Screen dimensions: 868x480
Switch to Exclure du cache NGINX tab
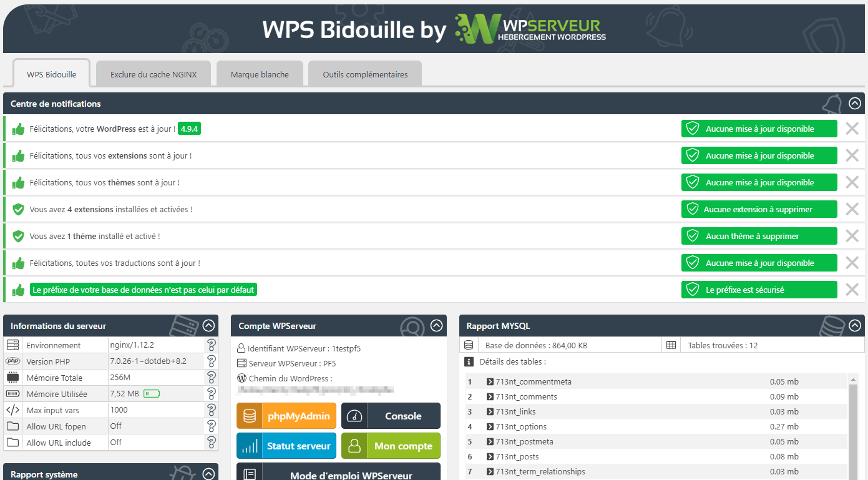tap(154, 74)
